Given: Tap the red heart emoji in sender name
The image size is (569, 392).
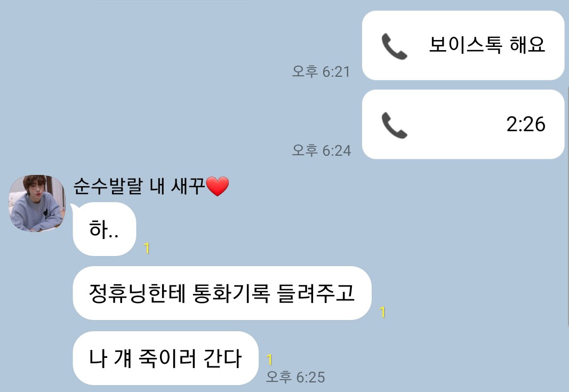Looking at the screenshot, I should [x=218, y=186].
